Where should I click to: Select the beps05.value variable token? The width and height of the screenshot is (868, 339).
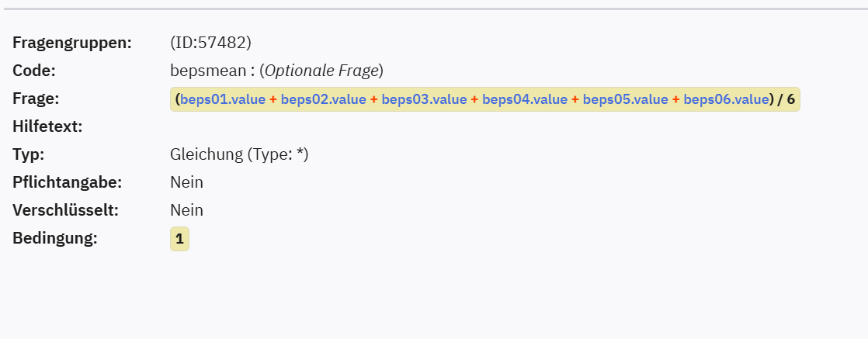[625, 99]
